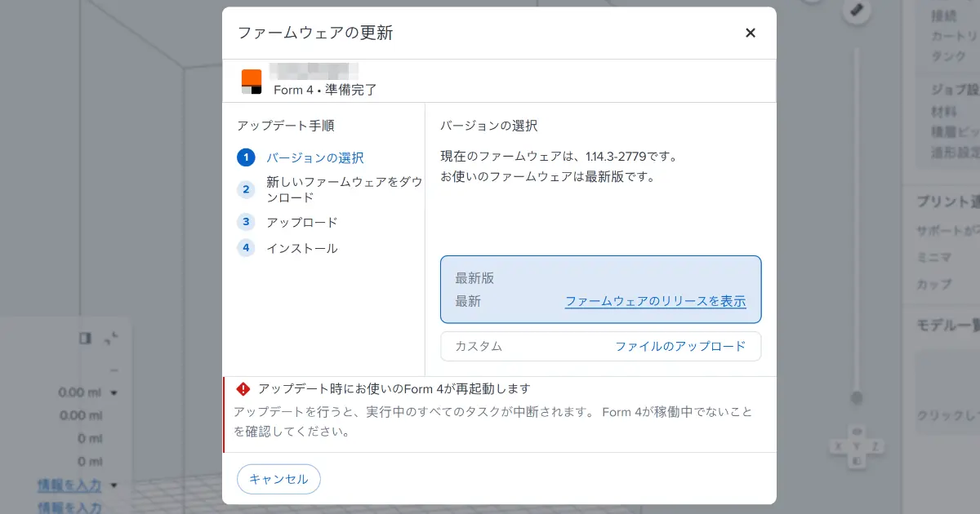Click the panel layout icon in the job info panel
The image size is (980, 514).
tap(85, 338)
